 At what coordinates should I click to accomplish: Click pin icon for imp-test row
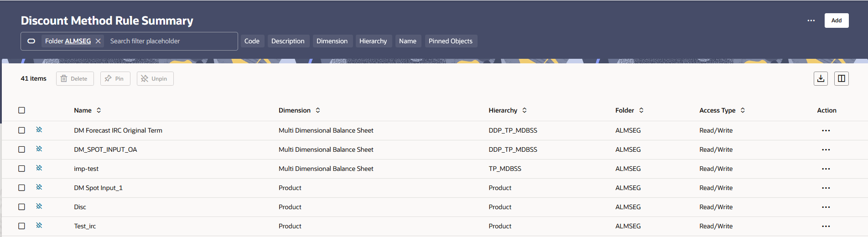(x=39, y=168)
